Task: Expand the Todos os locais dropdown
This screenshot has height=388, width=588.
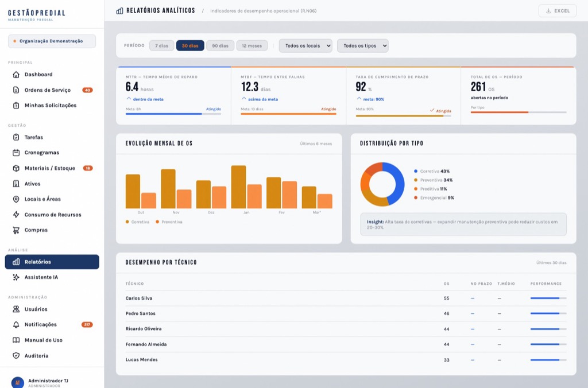Action: [x=305, y=46]
